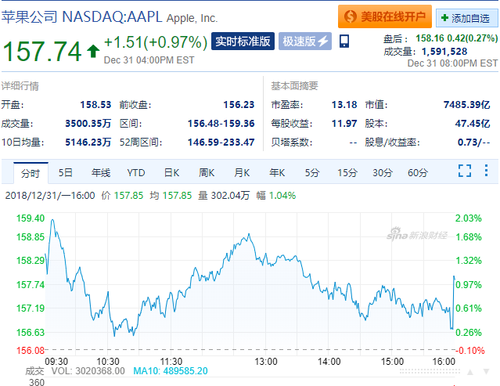The height and width of the screenshot is (386, 500).
Task: Show the 日K candlestick tab
Action: pos(172,173)
